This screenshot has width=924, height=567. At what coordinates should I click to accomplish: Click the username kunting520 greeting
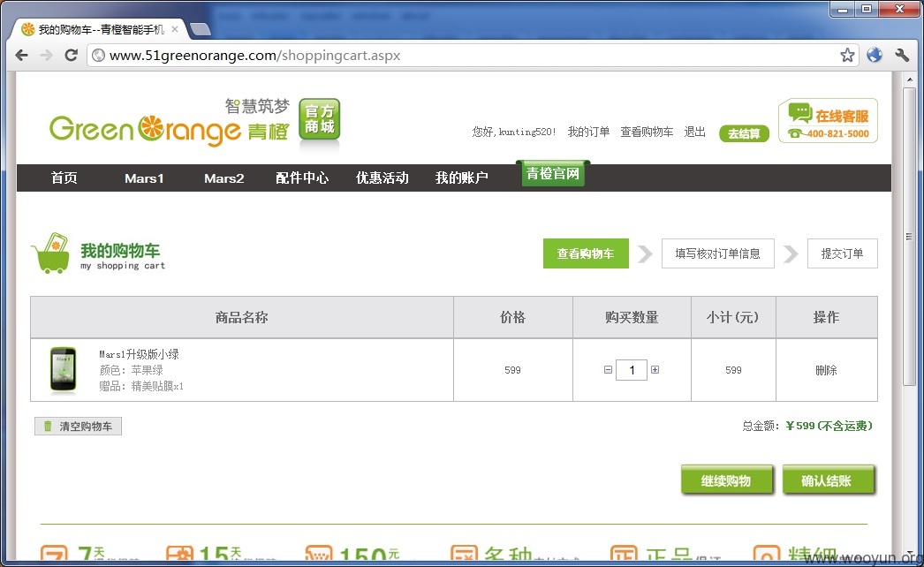click(x=514, y=132)
